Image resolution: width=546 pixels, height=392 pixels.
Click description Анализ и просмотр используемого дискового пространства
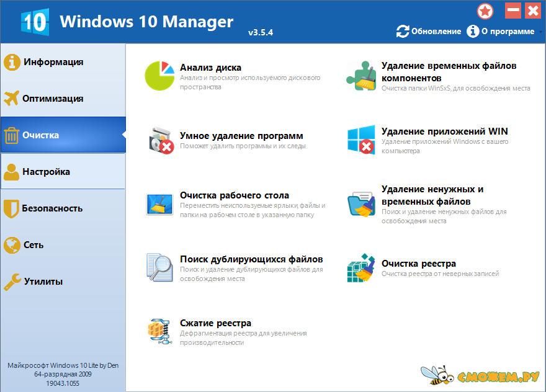(x=249, y=82)
